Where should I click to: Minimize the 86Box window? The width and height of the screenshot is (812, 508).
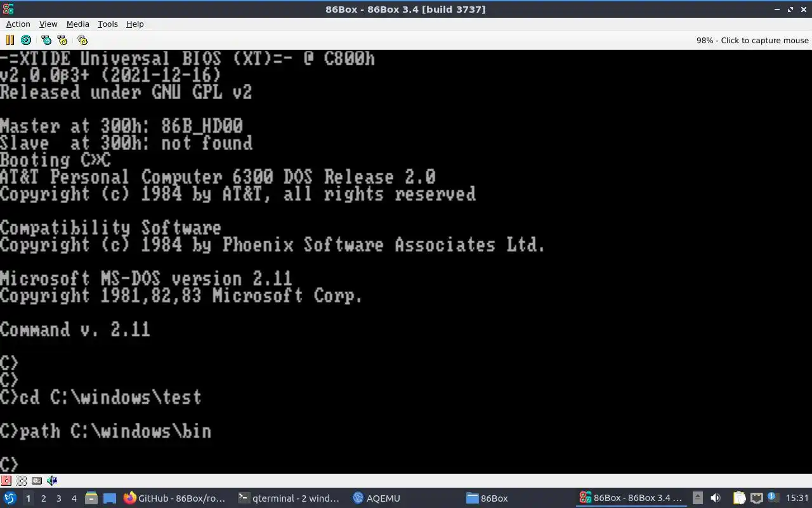point(778,9)
